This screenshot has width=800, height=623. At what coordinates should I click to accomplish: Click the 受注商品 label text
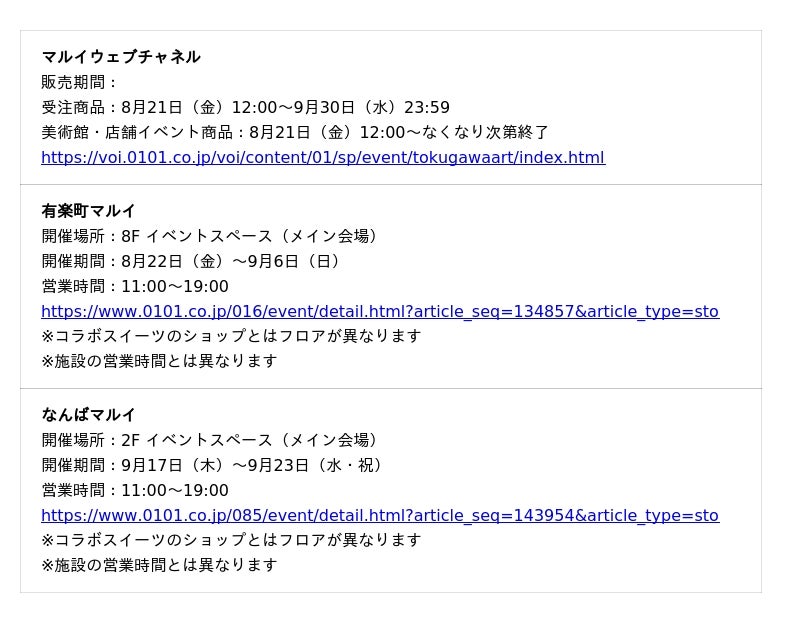coord(73,107)
